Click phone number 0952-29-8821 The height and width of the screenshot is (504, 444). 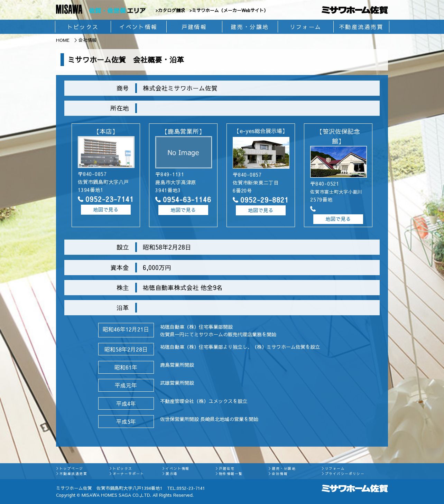(x=264, y=200)
